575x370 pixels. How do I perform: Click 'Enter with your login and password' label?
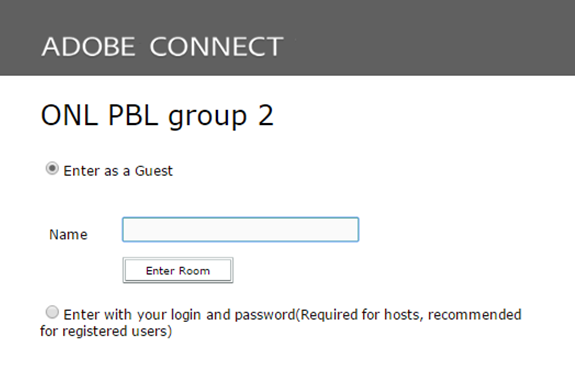pos(179,315)
